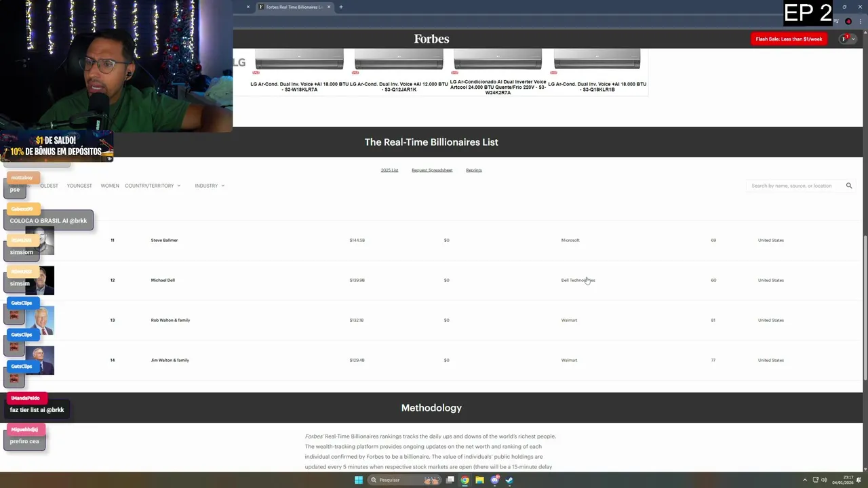Viewport: 868px width, 488px height.
Task: Close the Forbes Real Time Billionaires tab
Action: (x=329, y=7)
